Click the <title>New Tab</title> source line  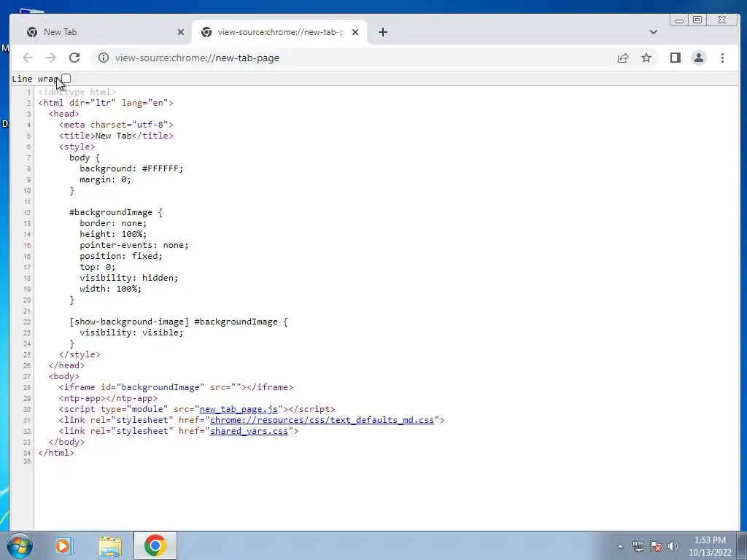116,136
